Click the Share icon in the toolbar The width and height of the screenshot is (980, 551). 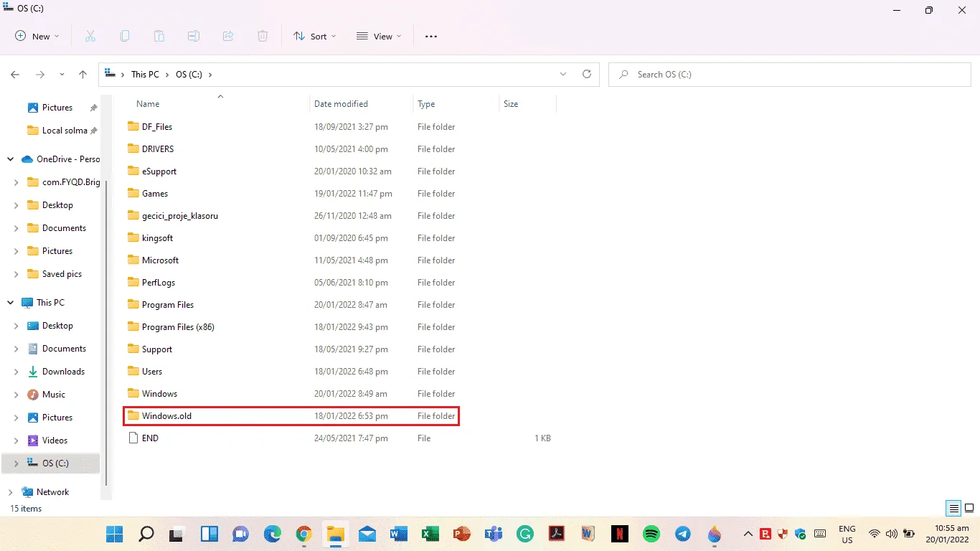[228, 36]
